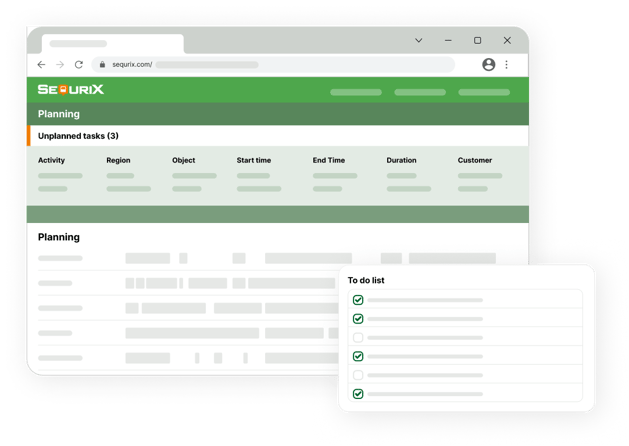The image size is (629, 446).
Task: Click the padlock icon in address bar
Action: click(x=102, y=65)
